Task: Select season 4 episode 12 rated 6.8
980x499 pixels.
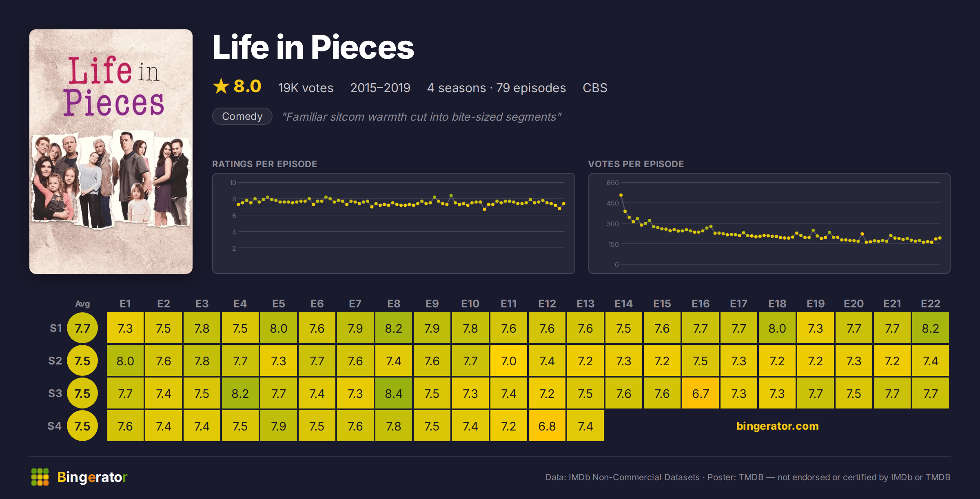Action: coord(547,426)
